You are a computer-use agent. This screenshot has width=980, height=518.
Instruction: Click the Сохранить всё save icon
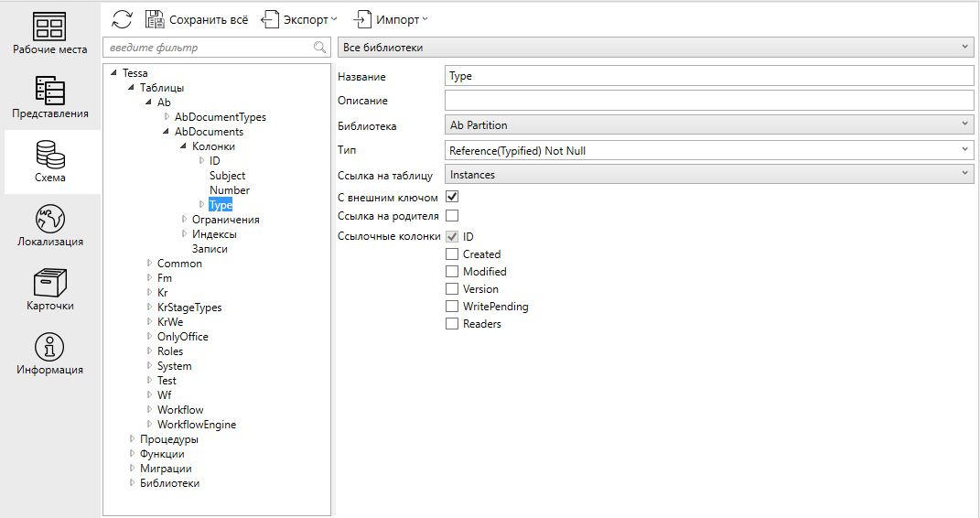coord(155,19)
